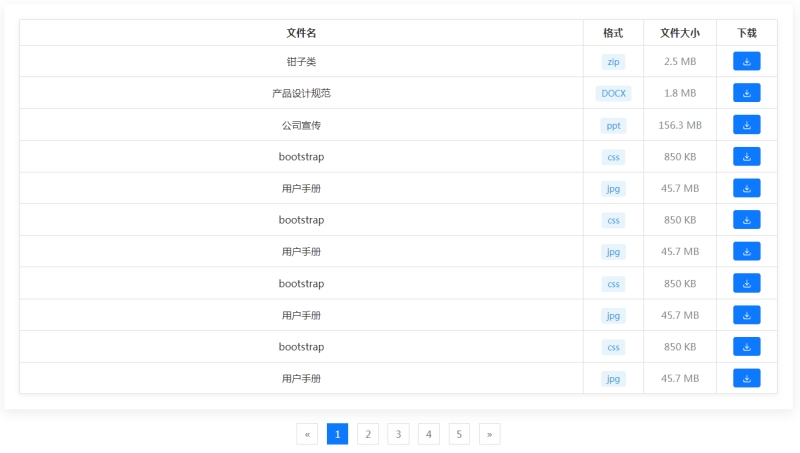
Task: Click the ppt format badge
Action: pyautogui.click(x=613, y=125)
